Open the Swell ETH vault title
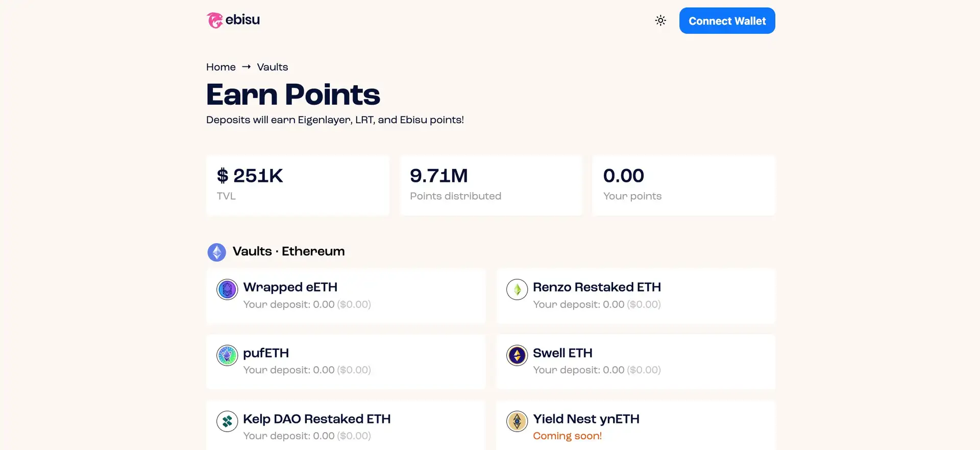This screenshot has height=450, width=980. pos(562,353)
